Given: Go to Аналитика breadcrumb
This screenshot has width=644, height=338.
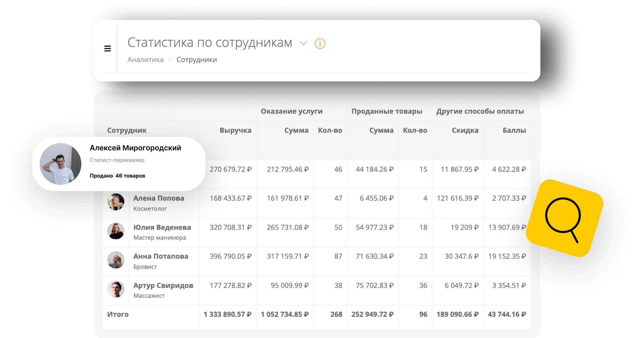Looking at the screenshot, I should 145,60.
